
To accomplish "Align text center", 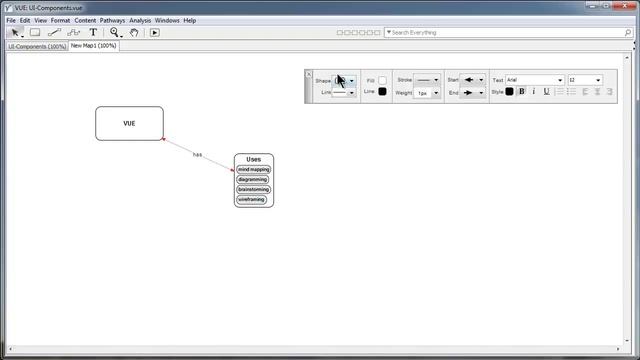I will [x=598, y=91].
